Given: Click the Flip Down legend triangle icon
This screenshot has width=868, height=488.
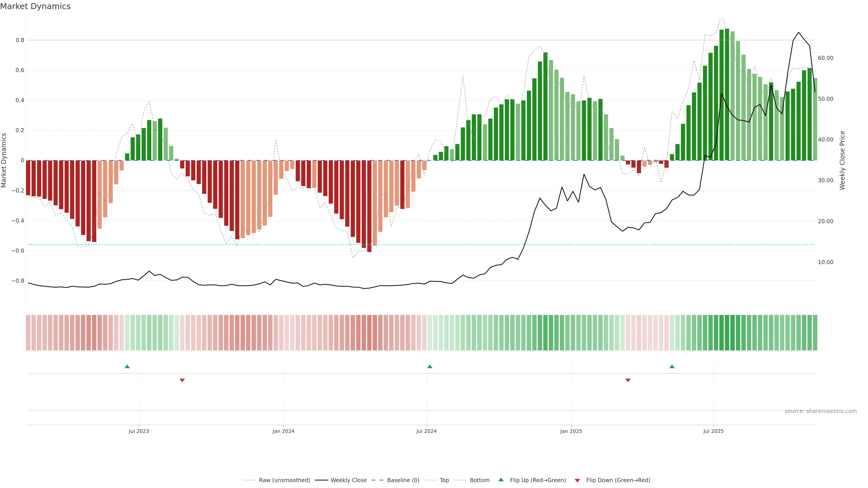Looking at the screenshot, I should pyautogui.click(x=577, y=481).
